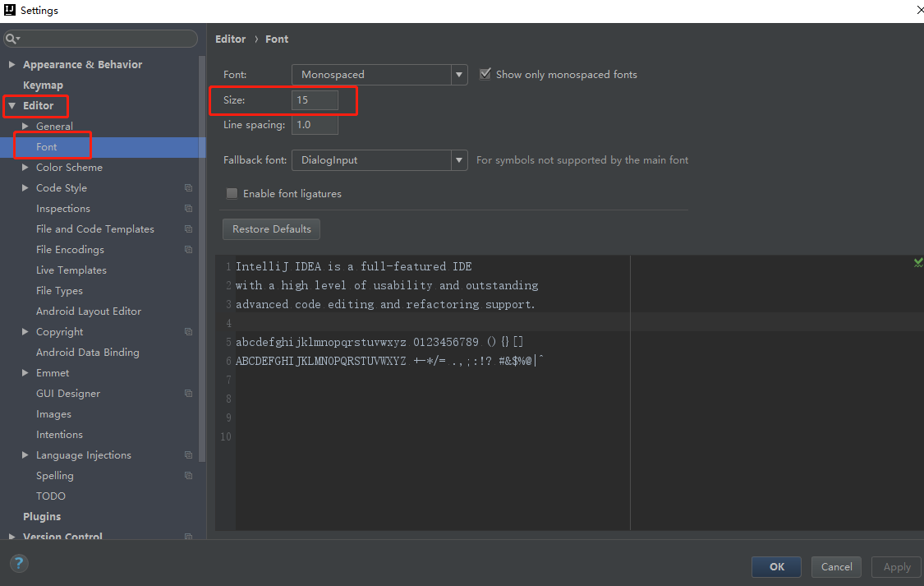Open GUI Designer settings
Image resolution: width=924 pixels, height=586 pixels.
click(x=68, y=394)
